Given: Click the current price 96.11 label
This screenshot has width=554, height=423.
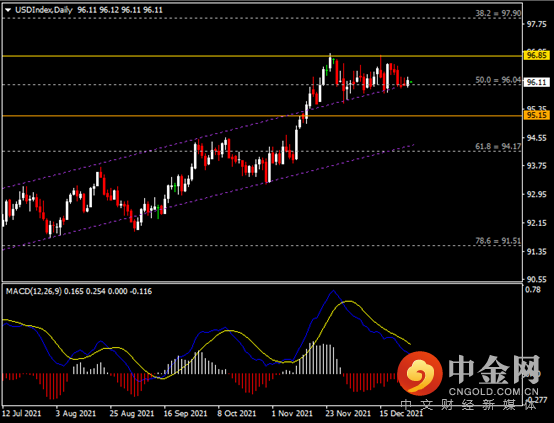Looking at the screenshot, I should click(x=536, y=82).
